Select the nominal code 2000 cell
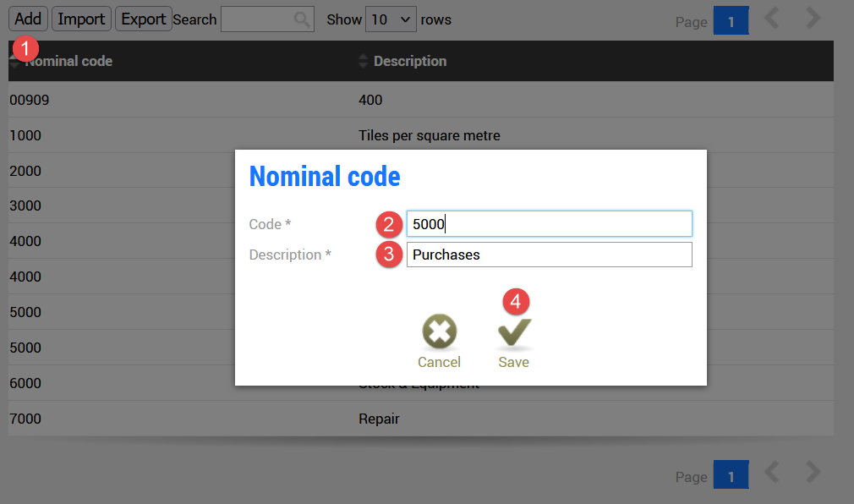Image resolution: width=854 pixels, height=504 pixels. [25, 171]
